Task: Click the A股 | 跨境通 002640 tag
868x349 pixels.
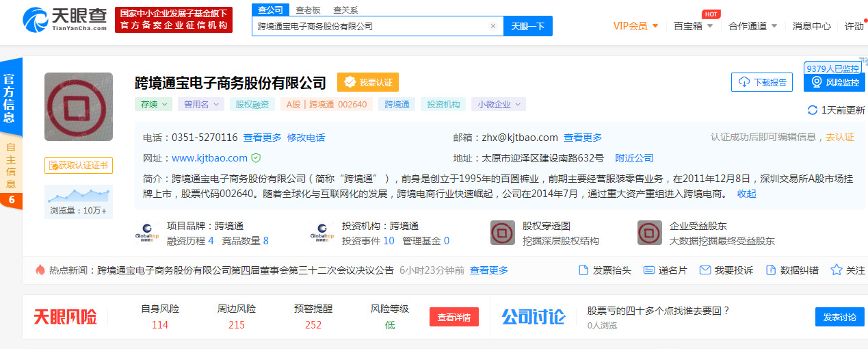Action: (x=326, y=105)
